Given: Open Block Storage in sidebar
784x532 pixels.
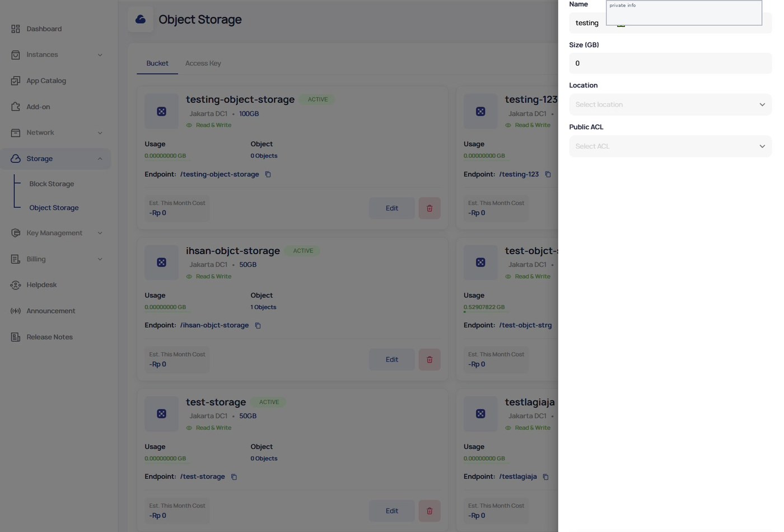Looking at the screenshot, I should pos(52,184).
